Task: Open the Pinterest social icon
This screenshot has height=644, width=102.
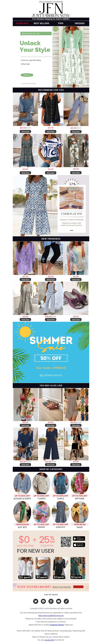Action: pos(51,601)
